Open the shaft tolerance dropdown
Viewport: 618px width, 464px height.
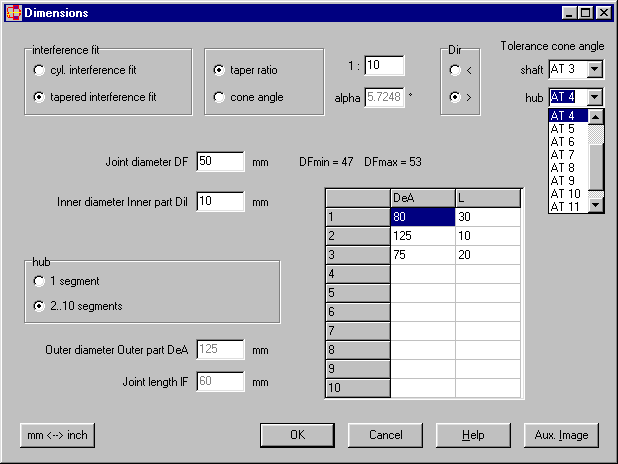[596, 70]
